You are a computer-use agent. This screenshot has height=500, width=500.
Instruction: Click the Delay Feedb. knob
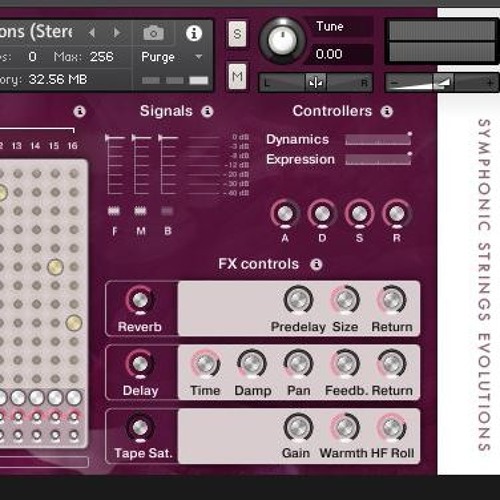345,363
